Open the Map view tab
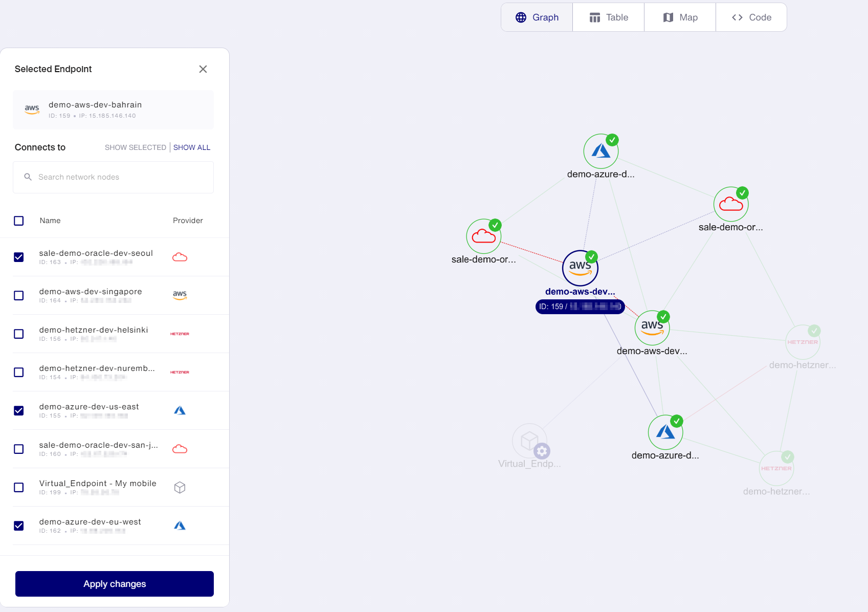Image resolution: width=868 pixels, height=612 pixels. click(x=680, y=17)
